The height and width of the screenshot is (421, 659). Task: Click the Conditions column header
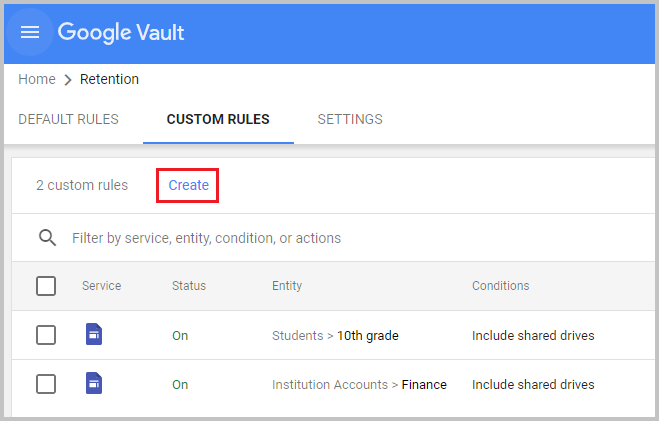(501, 286)
